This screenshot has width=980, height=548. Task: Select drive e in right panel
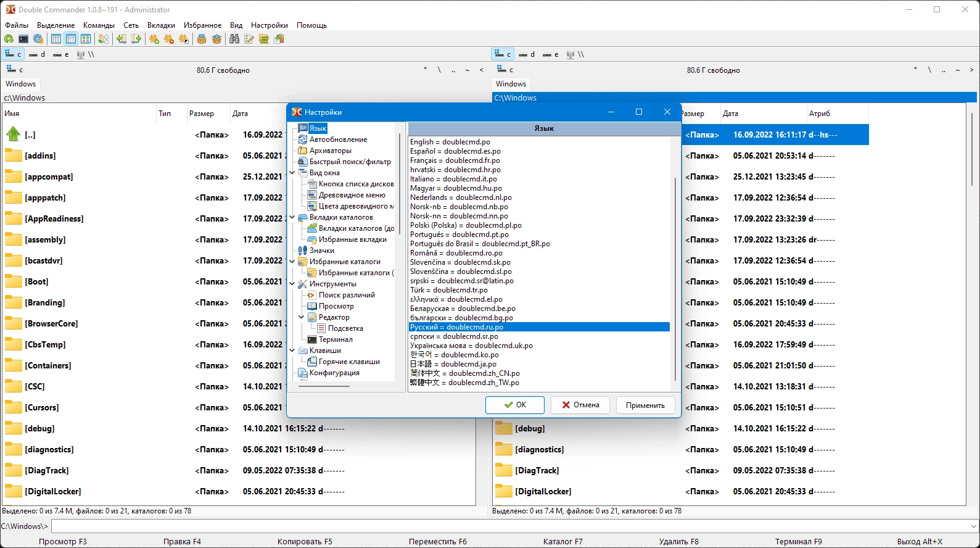coord(551,54)
